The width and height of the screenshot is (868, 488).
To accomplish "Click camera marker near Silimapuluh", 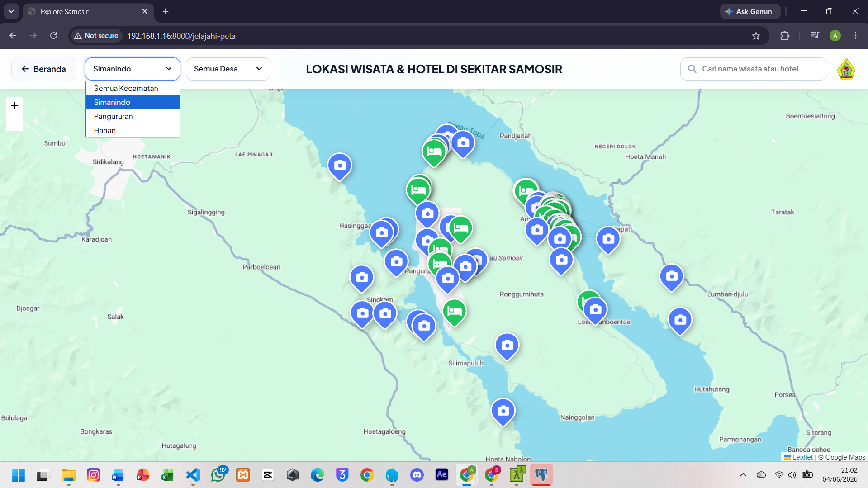I will [507, 346].
